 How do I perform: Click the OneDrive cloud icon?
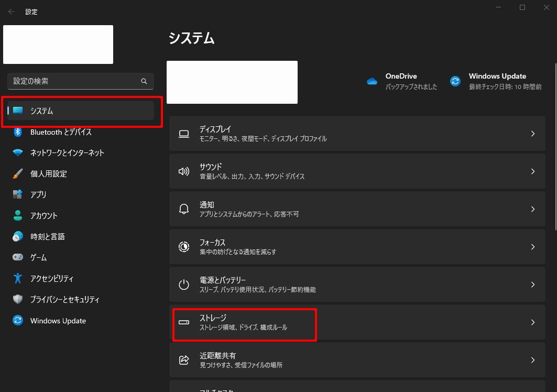pyautogui.click(x=372, y=81)
